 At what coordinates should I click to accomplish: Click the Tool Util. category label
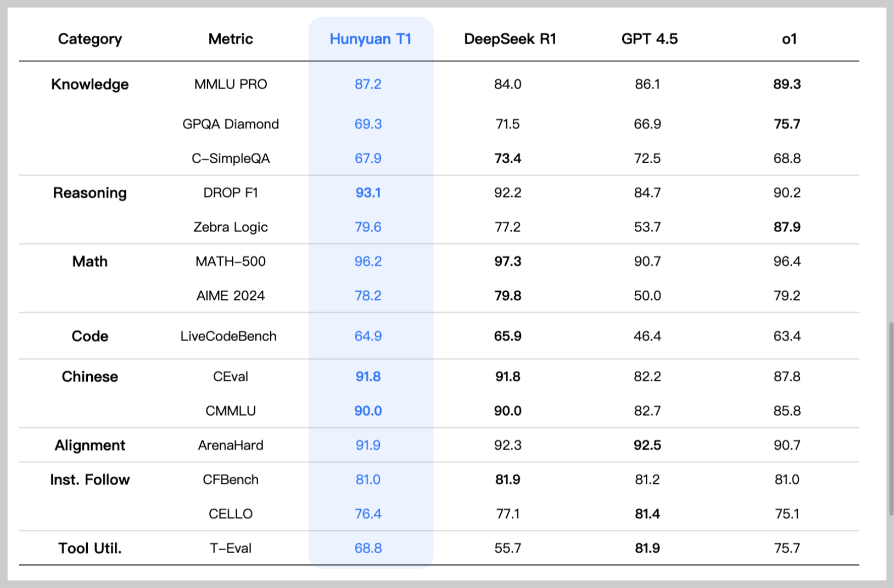tap(90, 548)
